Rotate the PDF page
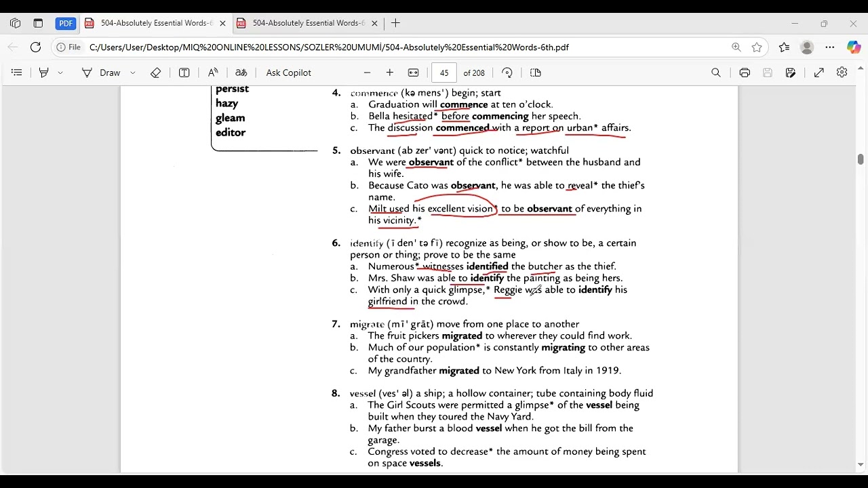The image size is (868, 488). (507, 73)
